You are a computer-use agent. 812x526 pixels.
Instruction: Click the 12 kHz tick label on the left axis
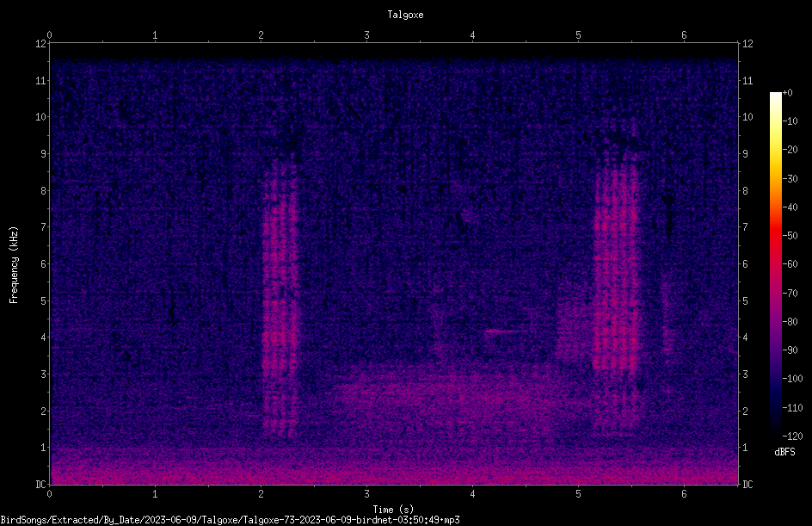[41, 44]
